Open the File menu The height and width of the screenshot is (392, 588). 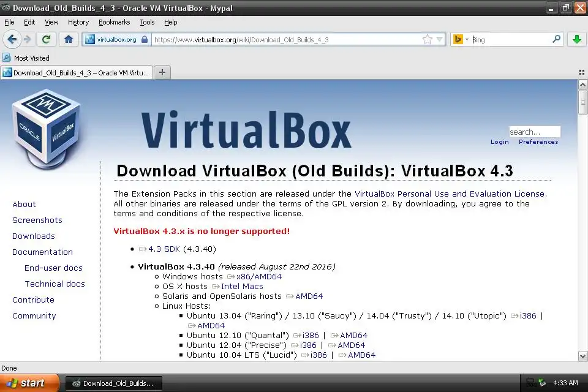(9, 22)
